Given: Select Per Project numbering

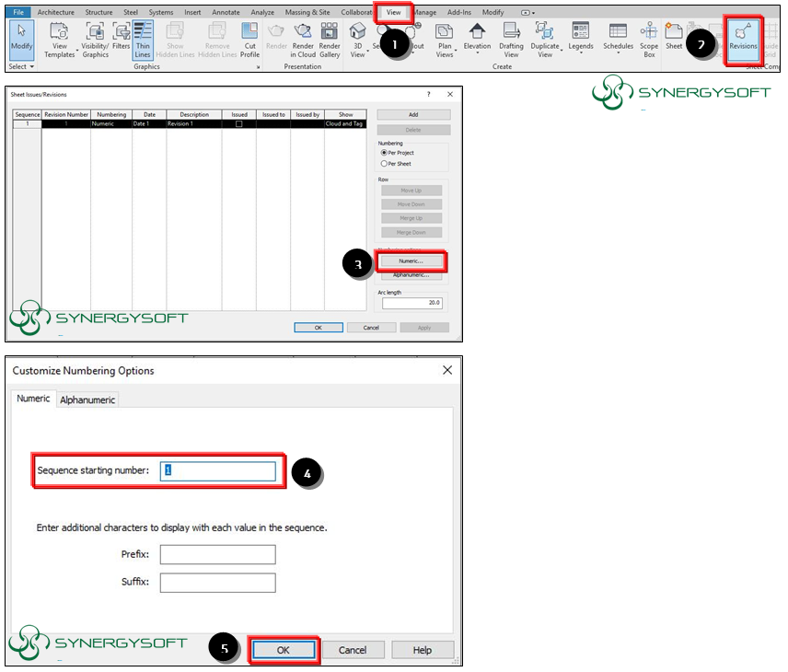Looking at the screenshot, I should (x=385, y=153).
